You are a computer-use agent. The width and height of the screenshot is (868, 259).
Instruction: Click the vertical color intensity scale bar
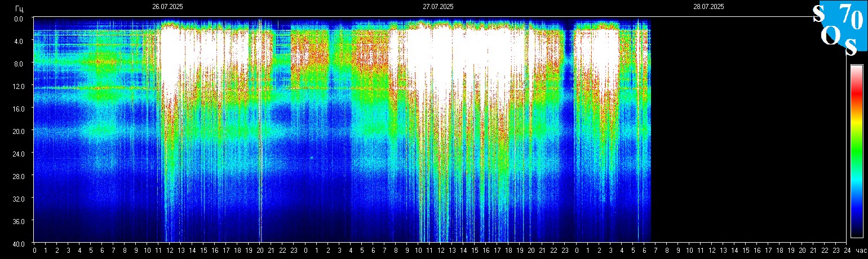[857, 151]
